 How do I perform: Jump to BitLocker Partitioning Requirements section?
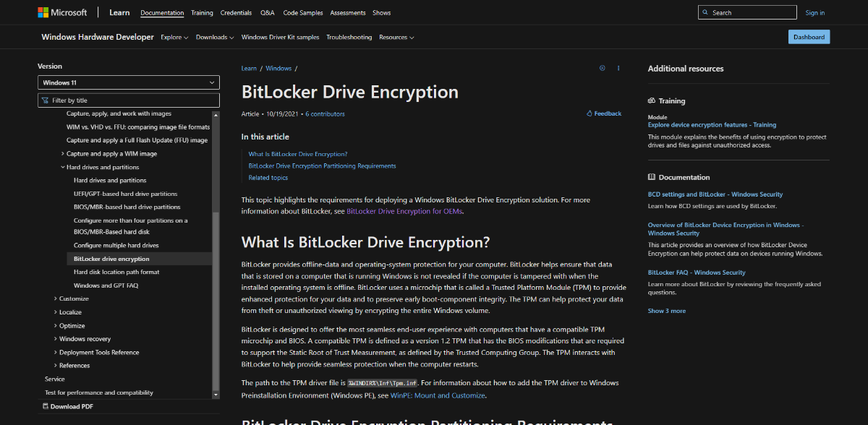click(323, 166)
